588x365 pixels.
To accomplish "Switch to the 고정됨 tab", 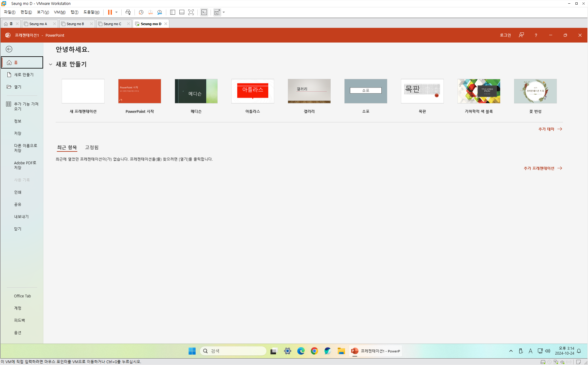I will point(92,147).
